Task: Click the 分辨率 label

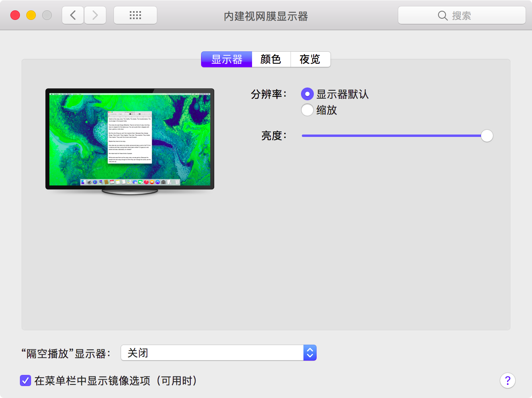Action: pos(269,94)
